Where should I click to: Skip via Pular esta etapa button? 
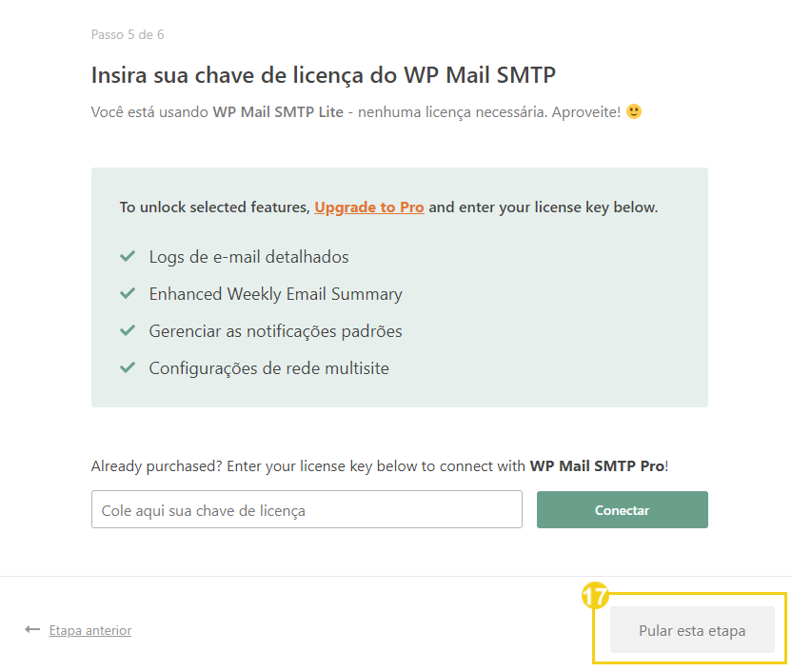[x=692, y=629]
